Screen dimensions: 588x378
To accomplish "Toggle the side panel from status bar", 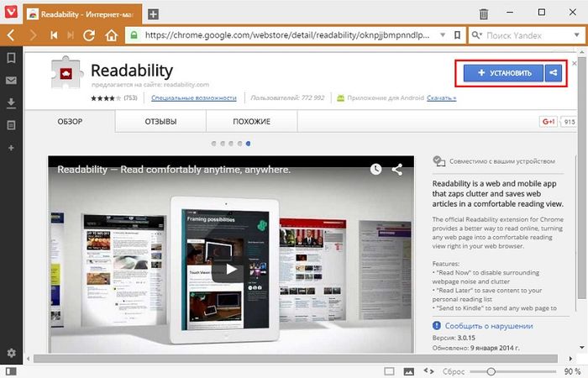I will click(11, 370).
